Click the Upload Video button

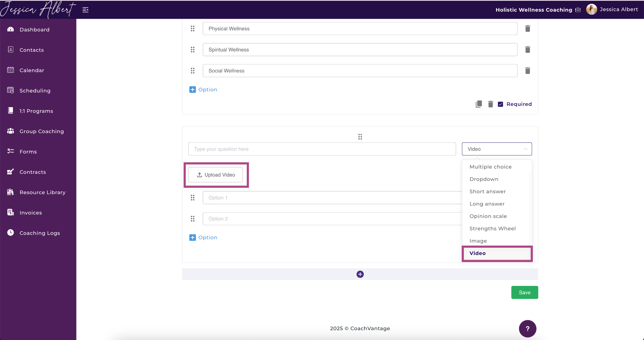click(215, 175)
